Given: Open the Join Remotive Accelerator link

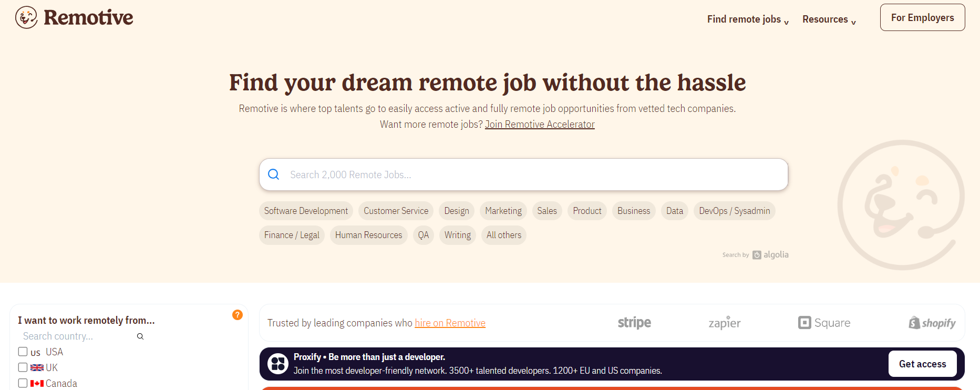Looking at the screenshot, I should point(540,124).
